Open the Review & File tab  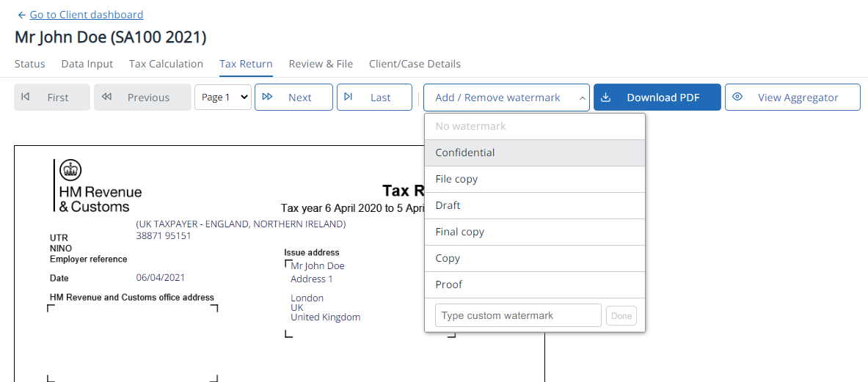point(321,64)
